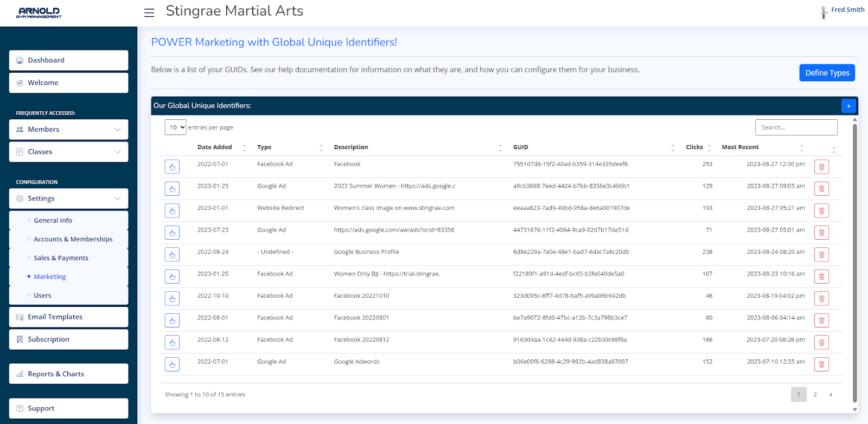Screen dimensions: 868x424
Task: Sort table by Date Added column
Action: (215, 147)
